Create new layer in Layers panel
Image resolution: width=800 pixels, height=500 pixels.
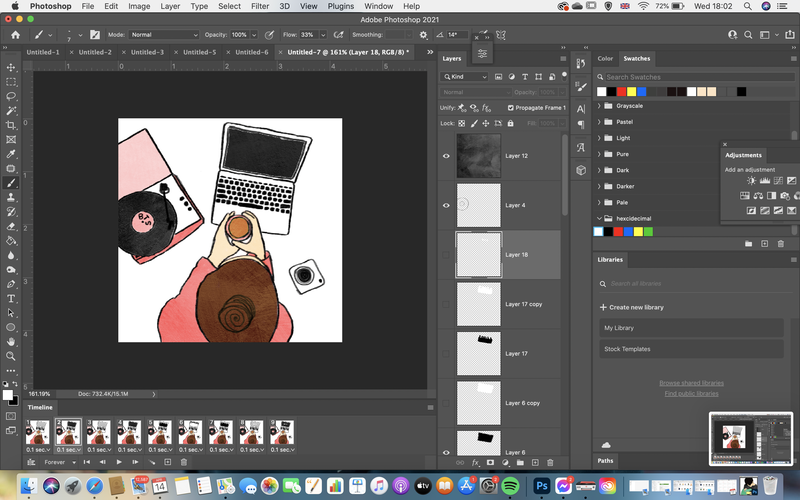pos(535,462)
